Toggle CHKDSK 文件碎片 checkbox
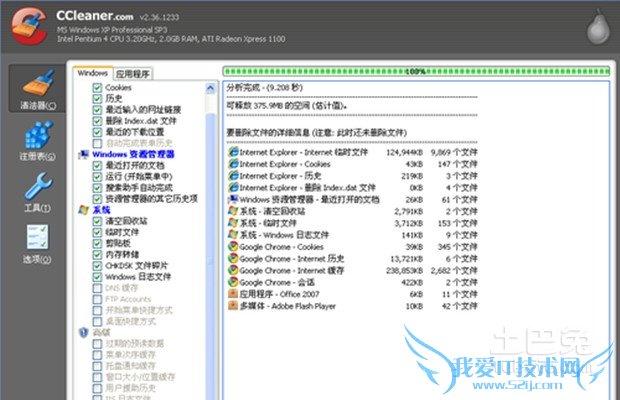The width and height of the screenshot is (620, 400). point(97,266)
